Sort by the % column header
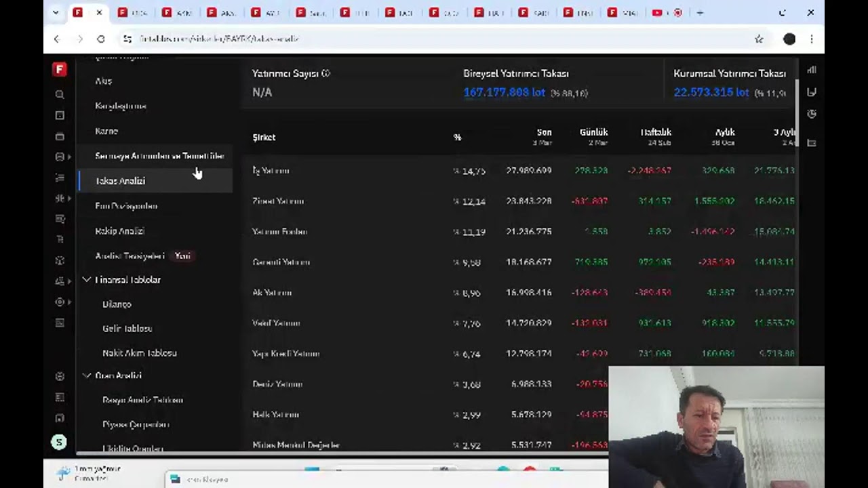This screenshot has width=868, height=488. pyautogui.click(x=457, y=137)
